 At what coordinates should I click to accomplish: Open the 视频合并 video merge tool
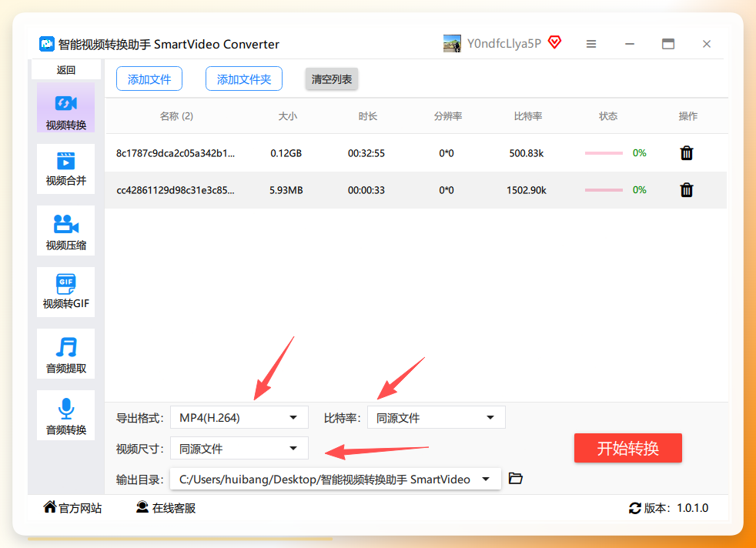tap(65, 169)
